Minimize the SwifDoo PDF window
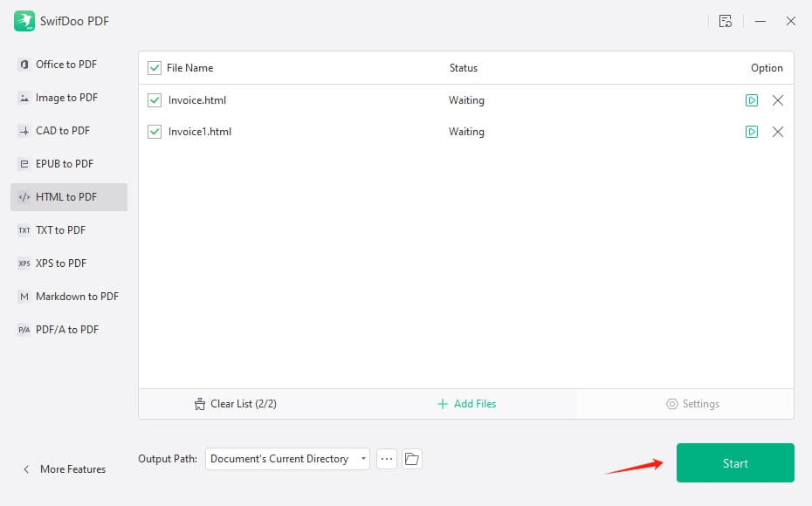Image resolution: width=812 pixels, height=506 pixels. (760, 21)
